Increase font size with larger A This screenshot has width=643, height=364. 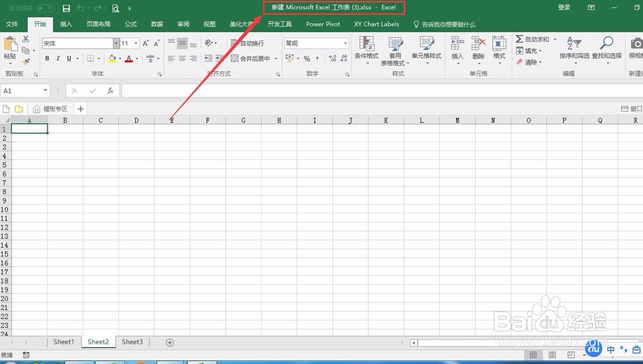click(145, 43)
